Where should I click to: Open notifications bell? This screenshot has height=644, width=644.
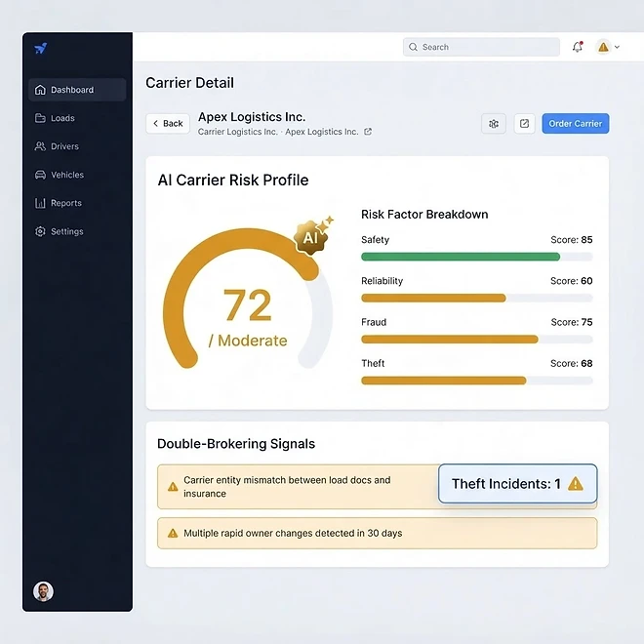pos(578,47)
